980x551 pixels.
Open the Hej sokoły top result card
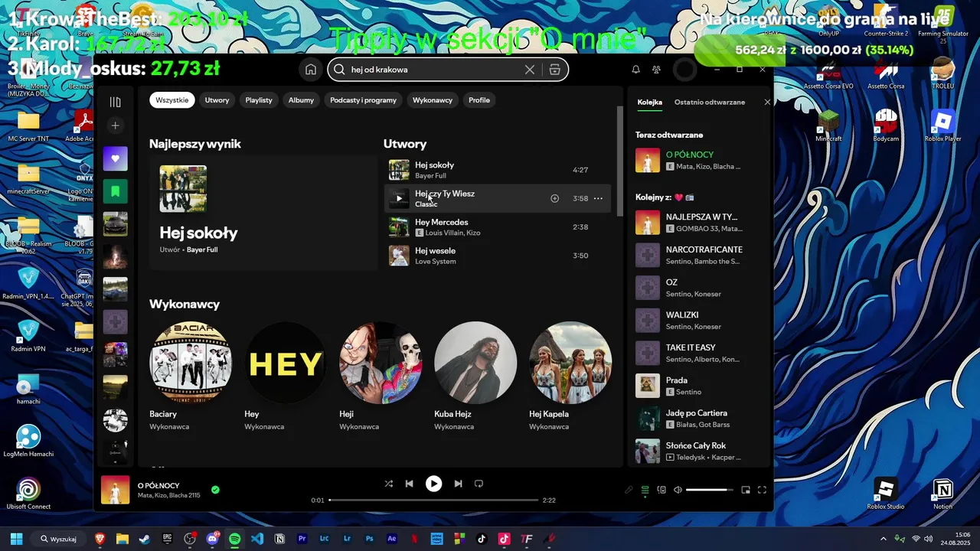pos(263,213)
